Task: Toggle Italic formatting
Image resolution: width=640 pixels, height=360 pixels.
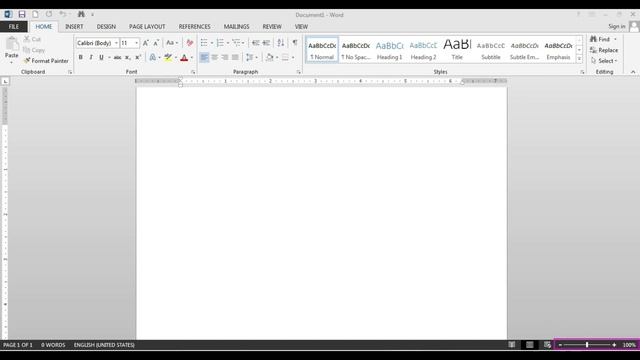Action: point(91,58)
